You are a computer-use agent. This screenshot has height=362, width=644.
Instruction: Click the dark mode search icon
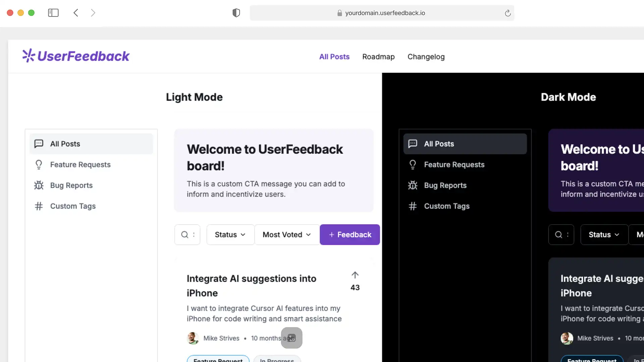click(558, 235)
